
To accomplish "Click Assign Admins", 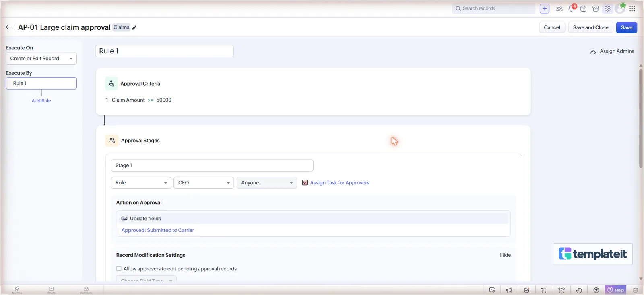I will click(612, 51).
